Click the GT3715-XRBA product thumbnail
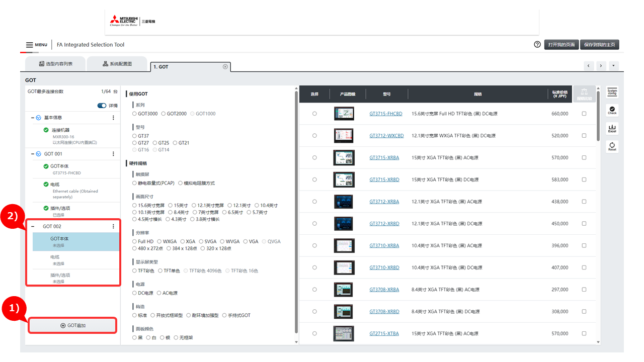The image size is (644, 362). [344, 157]
